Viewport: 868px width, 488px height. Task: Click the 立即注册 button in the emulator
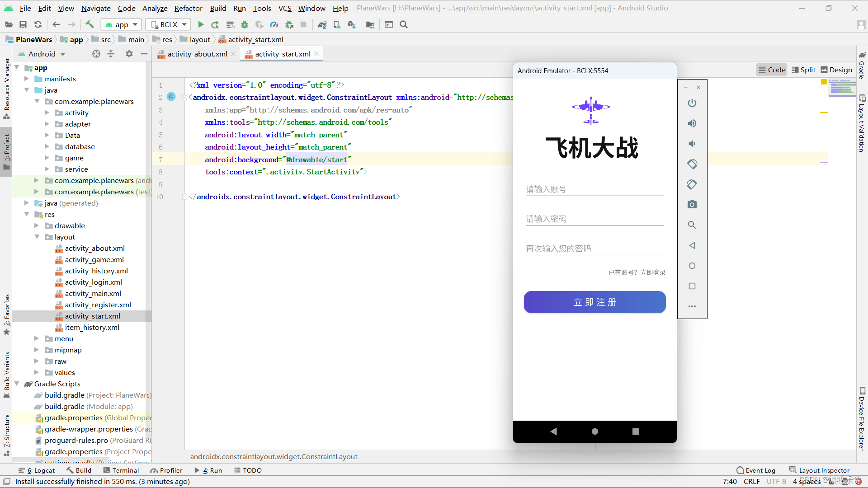coord(594,302)
